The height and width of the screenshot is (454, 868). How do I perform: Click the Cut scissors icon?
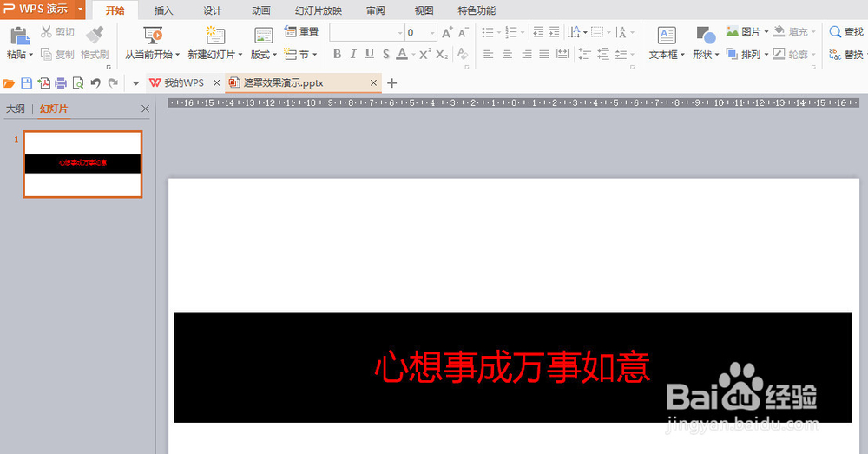point(47,32)
